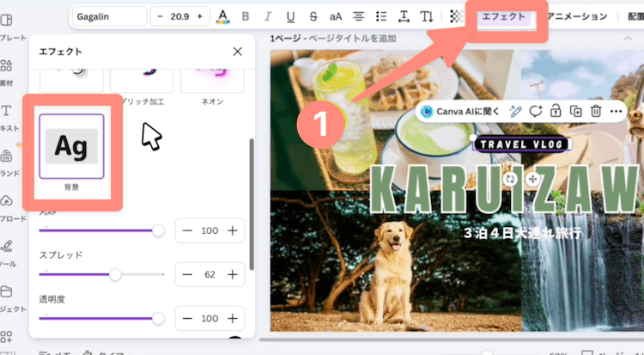
Task: Open the エフェクト effects tab
Action: (x=503, y=16)
